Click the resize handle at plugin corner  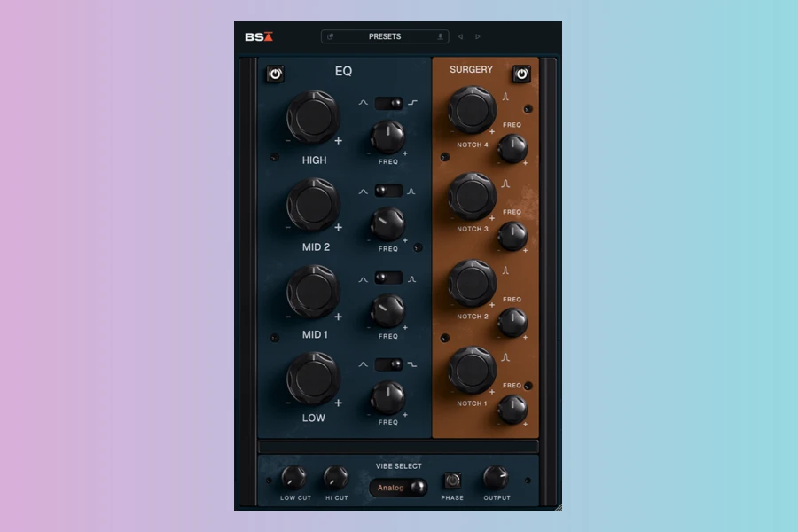[557, 506]
